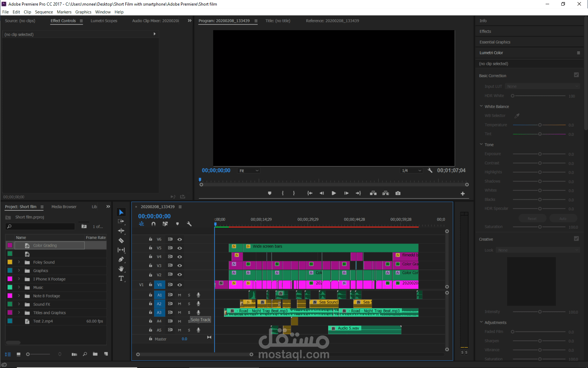Adjust the Exposure slider handle

point(540,154)
